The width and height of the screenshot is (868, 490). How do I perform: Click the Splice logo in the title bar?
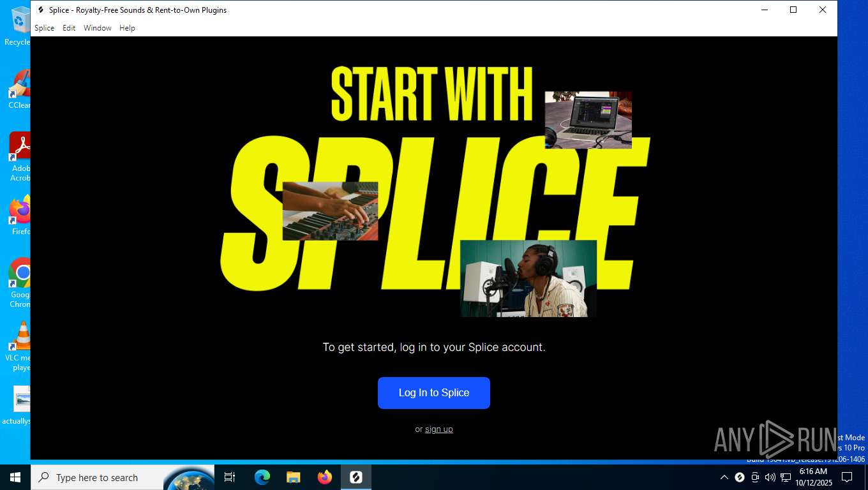(41, 10)
